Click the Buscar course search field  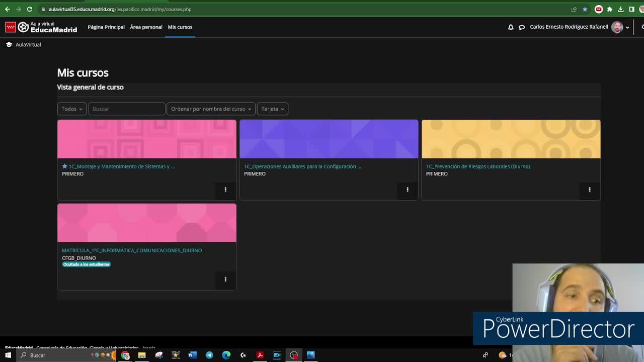pos(126,109)
